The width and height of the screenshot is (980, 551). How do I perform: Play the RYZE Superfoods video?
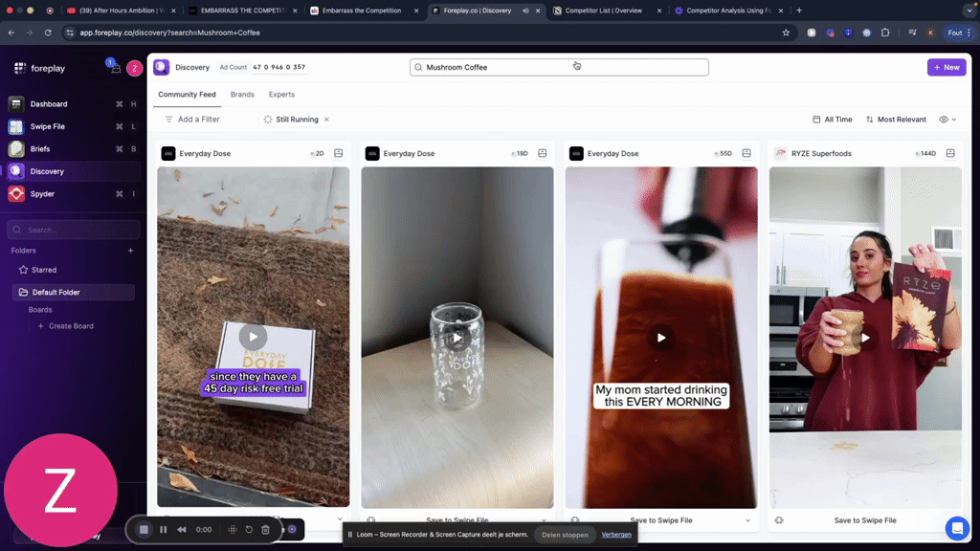click(x=865, y=338)
